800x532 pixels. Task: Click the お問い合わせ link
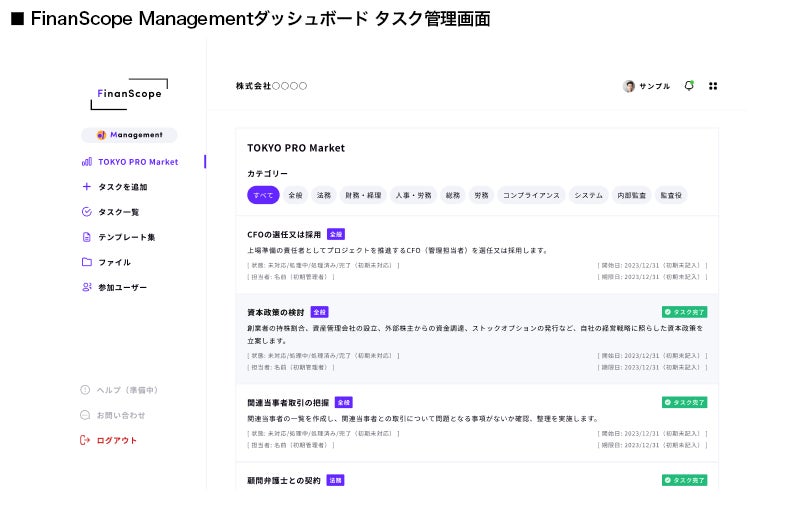(x=121, y=415)
